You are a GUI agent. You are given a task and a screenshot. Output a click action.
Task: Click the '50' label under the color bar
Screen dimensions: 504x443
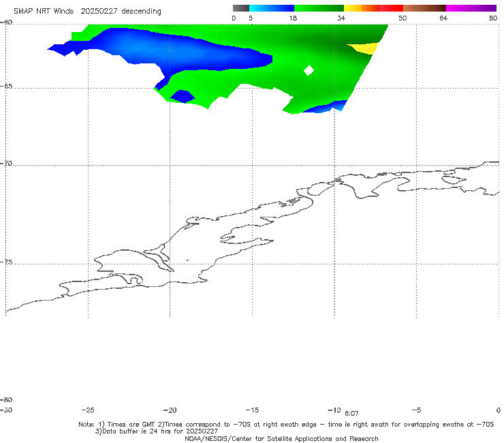403,18
